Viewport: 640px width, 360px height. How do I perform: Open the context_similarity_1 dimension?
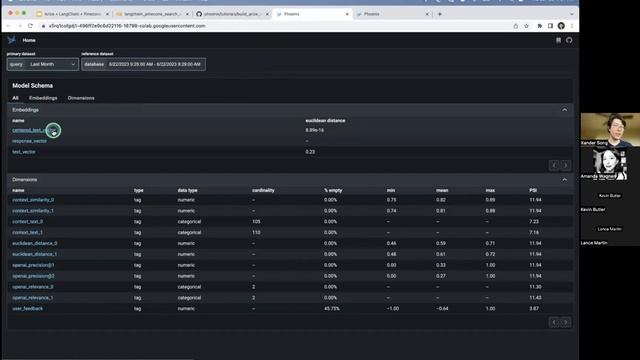[x=33, y=211]
